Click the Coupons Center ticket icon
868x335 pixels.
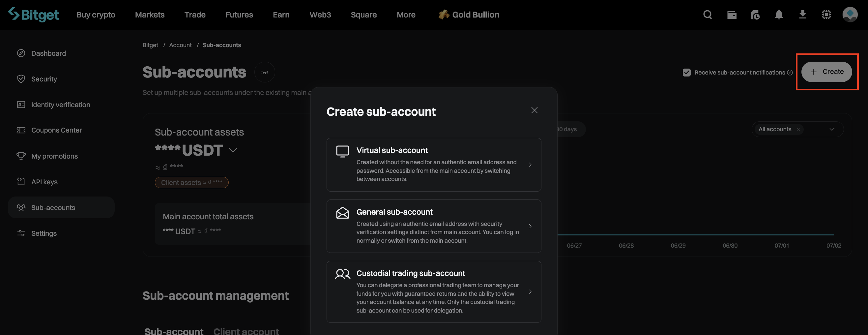coord(21,130)
